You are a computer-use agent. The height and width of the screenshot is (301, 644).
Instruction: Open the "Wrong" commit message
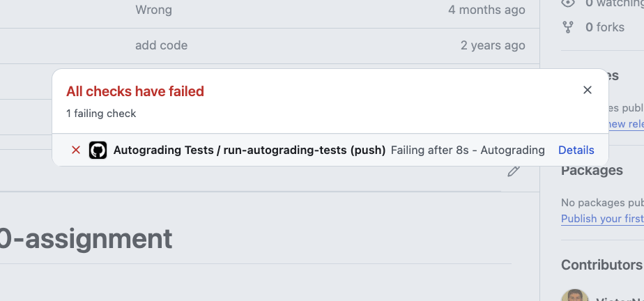[x=153, y=10]
